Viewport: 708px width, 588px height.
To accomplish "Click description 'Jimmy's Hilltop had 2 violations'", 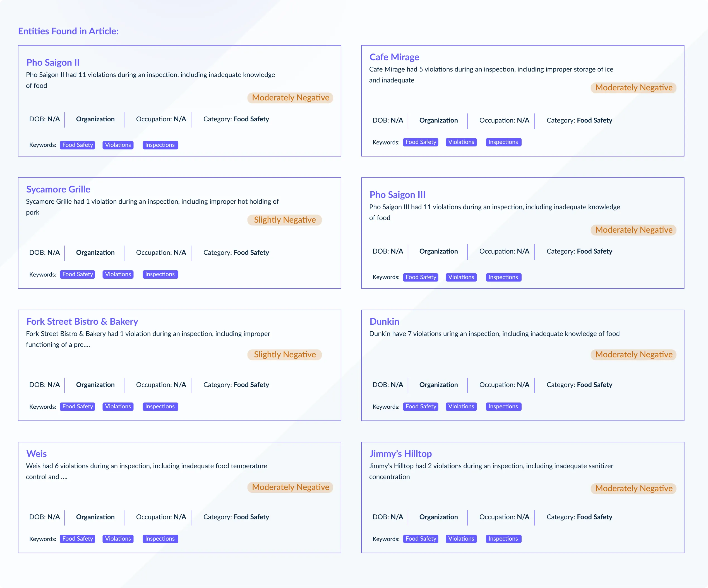I will [x=491, y=471].
